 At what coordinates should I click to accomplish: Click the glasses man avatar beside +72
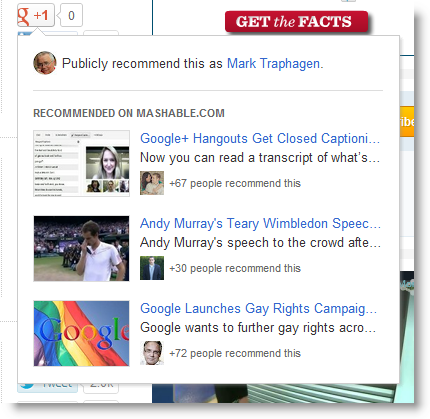[x=152, y=353]
